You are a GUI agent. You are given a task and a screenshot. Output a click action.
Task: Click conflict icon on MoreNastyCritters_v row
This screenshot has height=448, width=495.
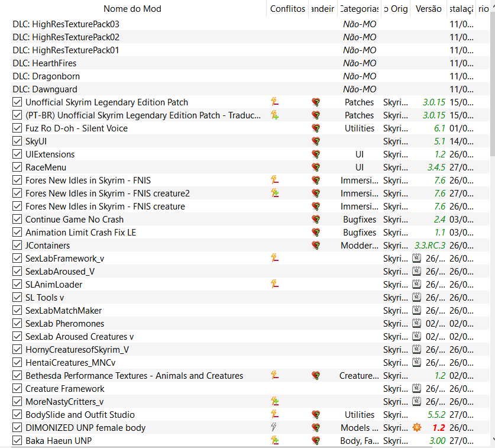pos(274,401)
